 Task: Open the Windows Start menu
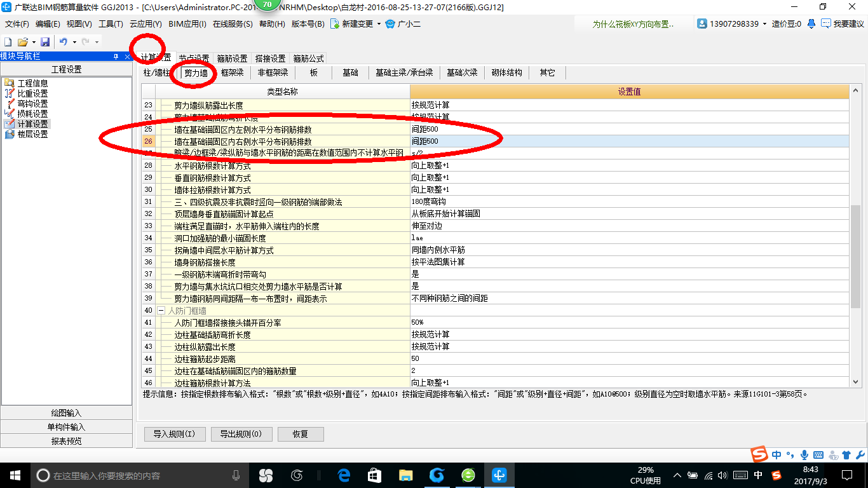[x=15, y=475]
